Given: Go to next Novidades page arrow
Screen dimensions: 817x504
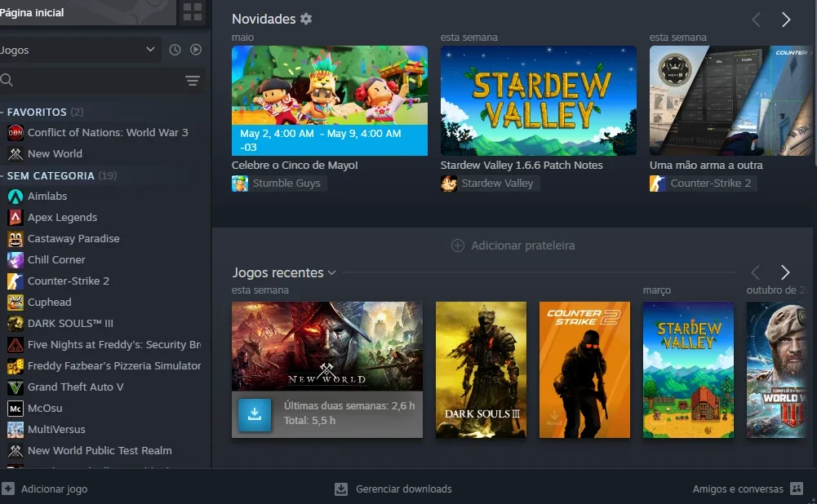Looking at the screenshot, I should pos(786,20).
